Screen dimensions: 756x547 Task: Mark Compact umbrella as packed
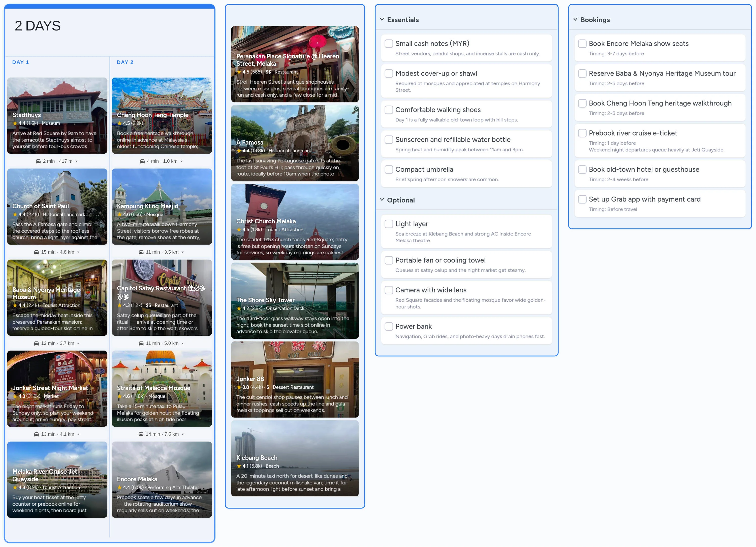(x=389, y=169)
